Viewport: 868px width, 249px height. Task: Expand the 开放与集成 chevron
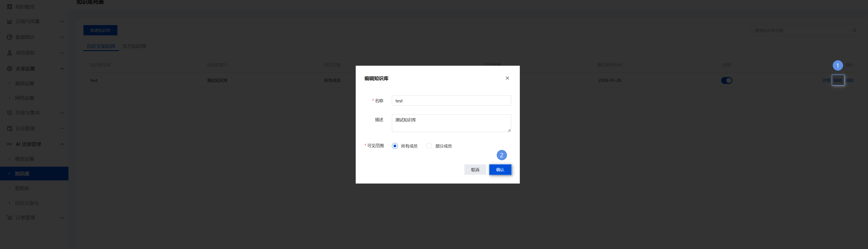[62, 113]
